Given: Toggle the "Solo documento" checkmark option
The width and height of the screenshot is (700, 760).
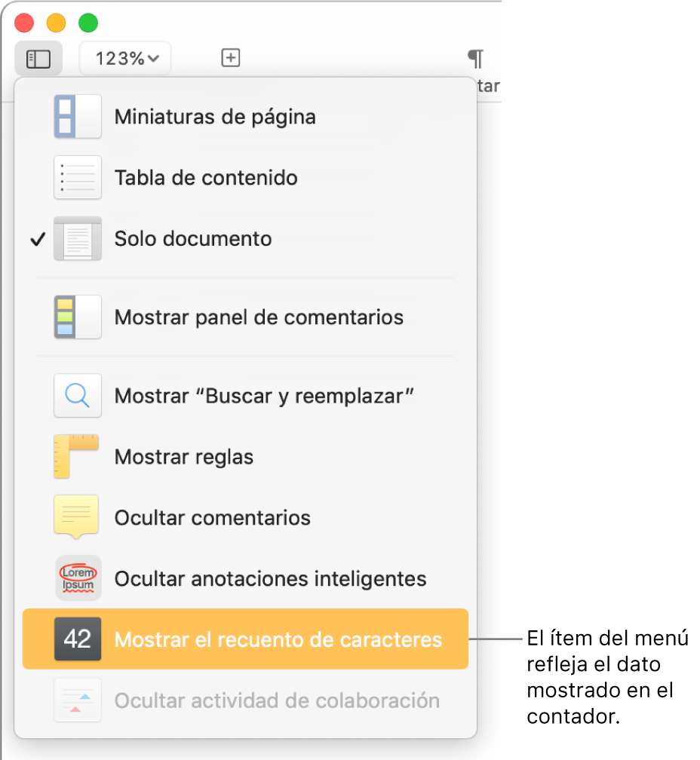Looking at the screenshot, I should 192,238.
